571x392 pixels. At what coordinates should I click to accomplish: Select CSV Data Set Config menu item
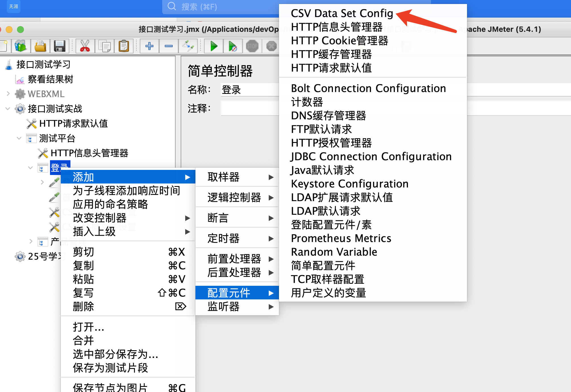[342, 13]
